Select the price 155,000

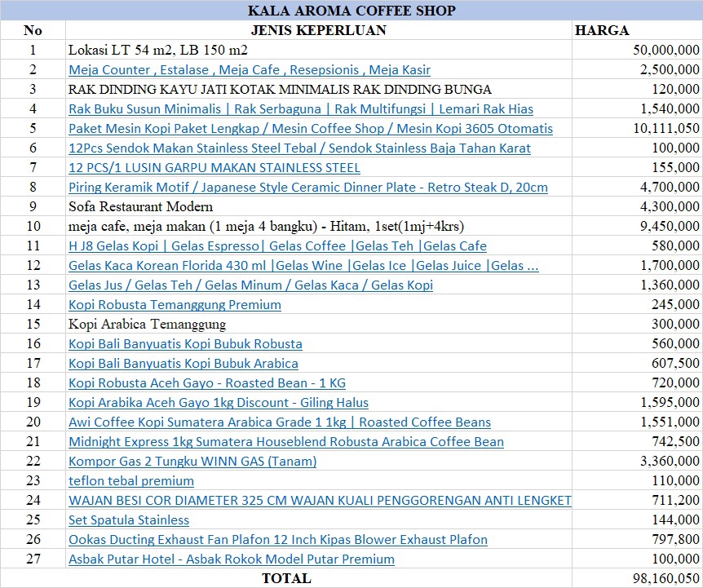(637, 167)
